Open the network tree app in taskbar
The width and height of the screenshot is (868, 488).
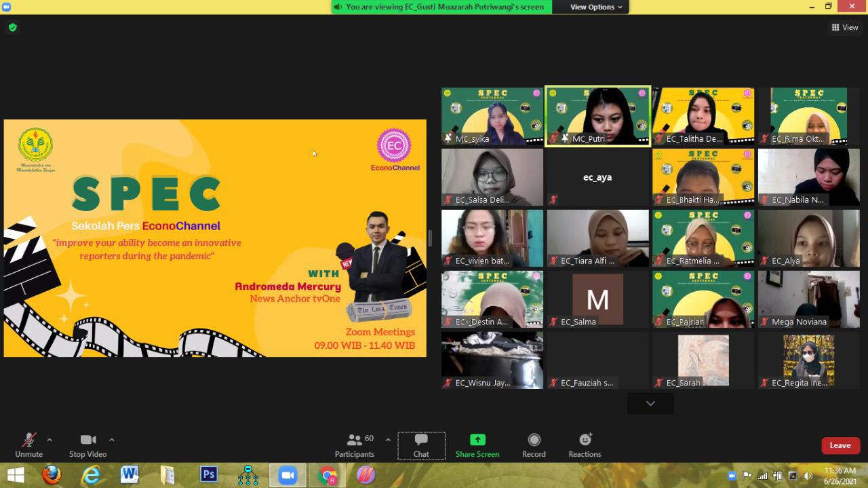click(x=248, y=475)
